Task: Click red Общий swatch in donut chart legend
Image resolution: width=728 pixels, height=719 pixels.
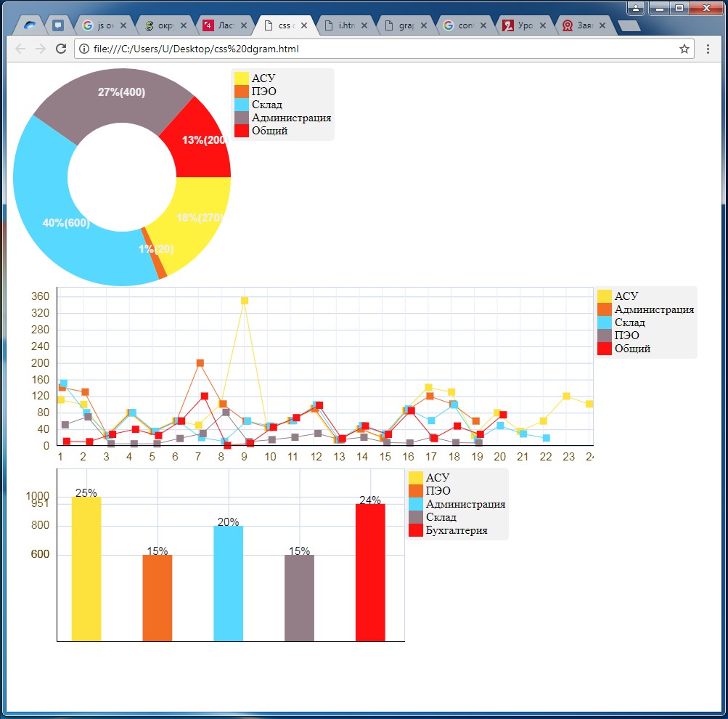Action: [x=242, y=131]
